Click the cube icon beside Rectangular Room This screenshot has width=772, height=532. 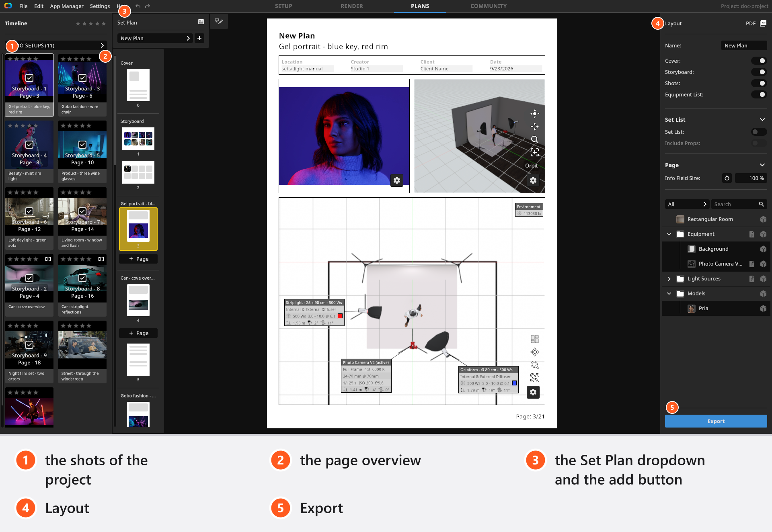click(x=763, y=219)
